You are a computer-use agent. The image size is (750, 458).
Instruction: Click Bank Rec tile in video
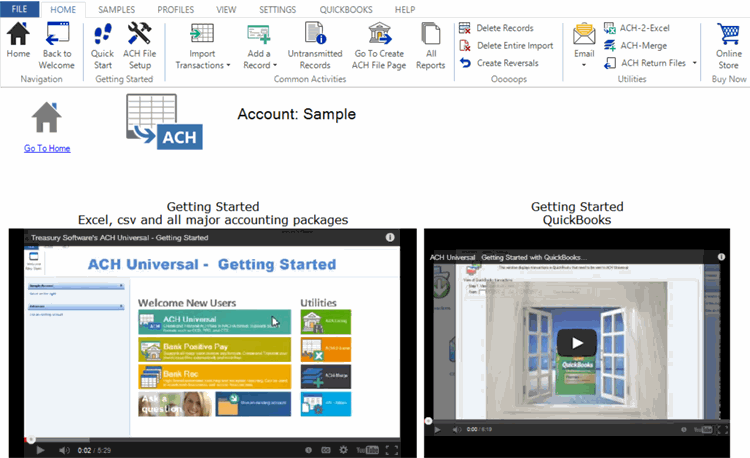click(x=214, y=377)
